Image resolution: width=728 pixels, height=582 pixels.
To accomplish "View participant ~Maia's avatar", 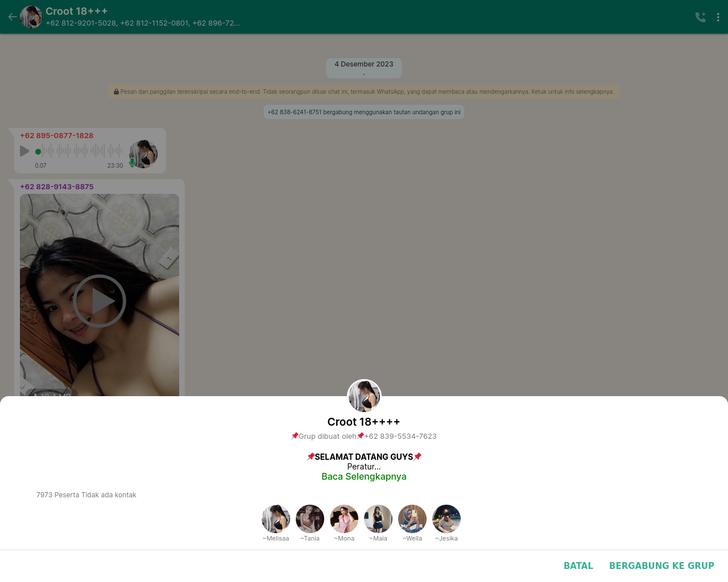I will 378,519.
